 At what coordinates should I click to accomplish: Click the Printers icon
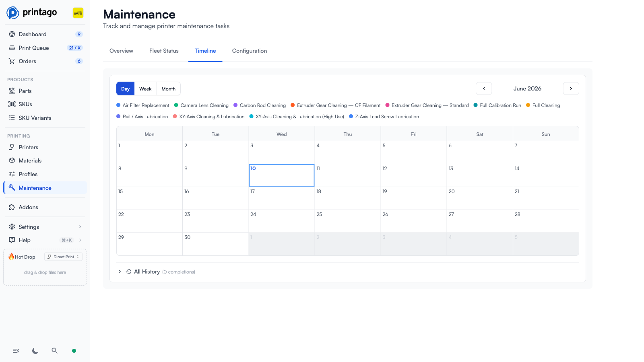[12, 147]
